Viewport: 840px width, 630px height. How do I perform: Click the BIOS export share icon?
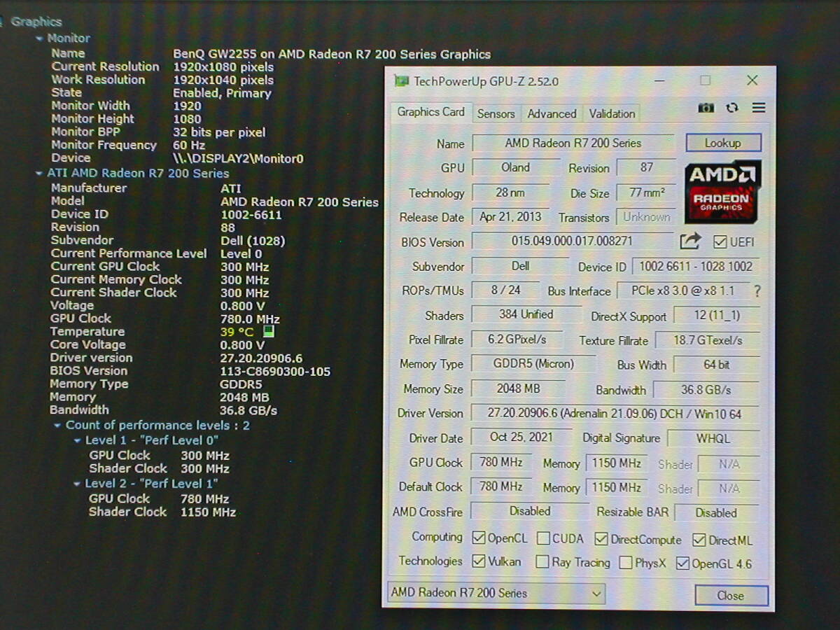tap(690, 241)
